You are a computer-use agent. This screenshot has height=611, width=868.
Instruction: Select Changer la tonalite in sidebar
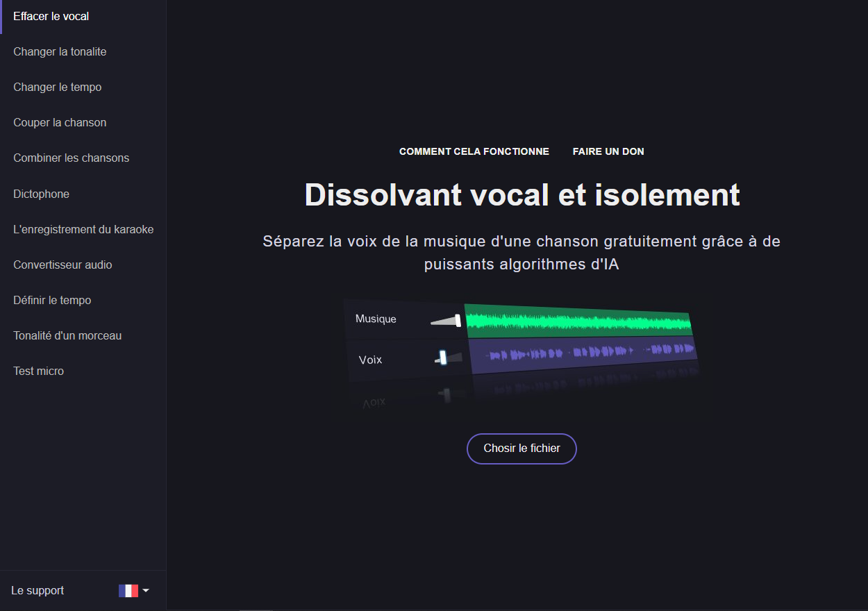point(60,52)
